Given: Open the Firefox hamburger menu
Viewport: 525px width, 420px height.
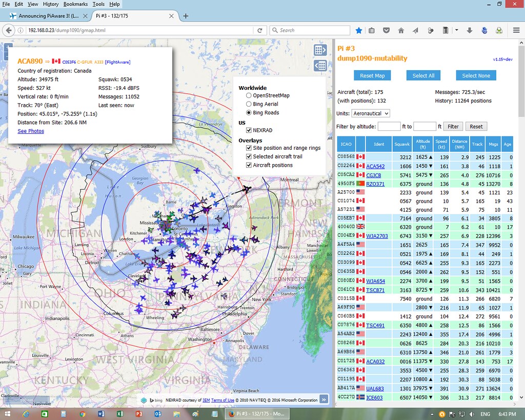Looking at the screenshot, I should tap(516, 30).
